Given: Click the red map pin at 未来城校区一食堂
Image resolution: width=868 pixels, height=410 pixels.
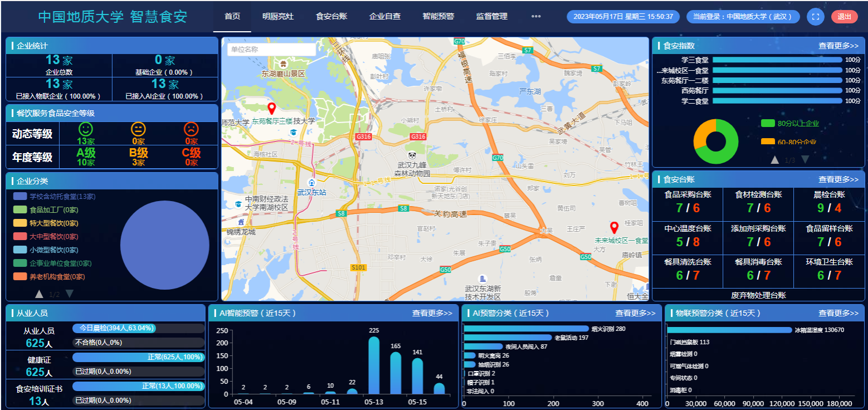Looking at the screenshot, I should 615,227.
